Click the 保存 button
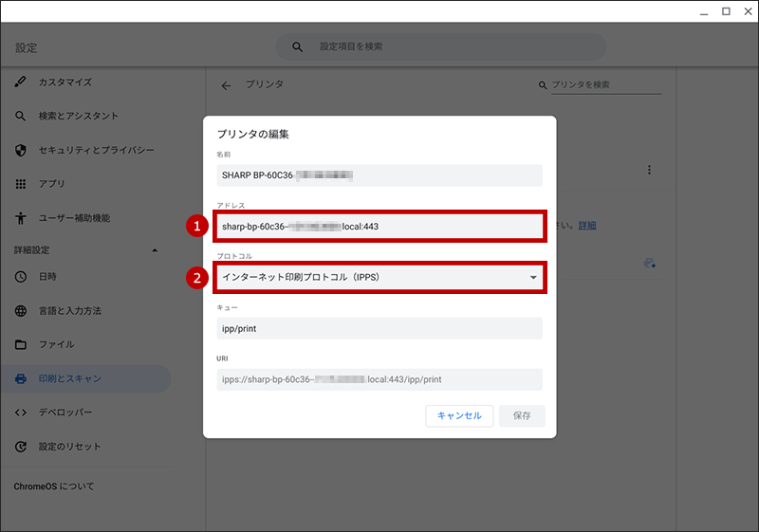The height and width of the screenshot is (532, 759). coord(522,416)
